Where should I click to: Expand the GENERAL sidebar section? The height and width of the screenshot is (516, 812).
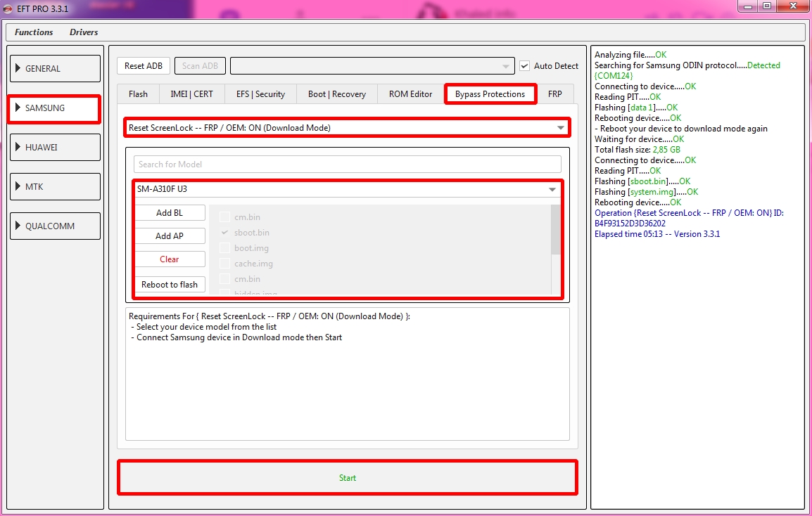pos(56,69)
